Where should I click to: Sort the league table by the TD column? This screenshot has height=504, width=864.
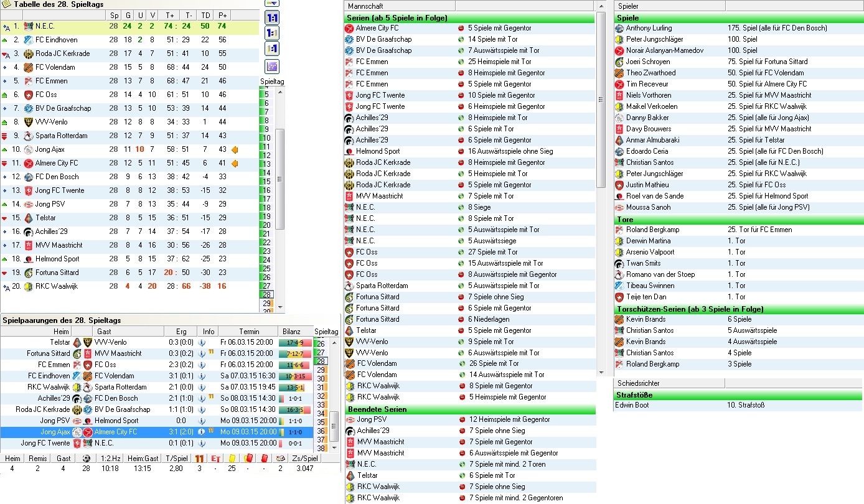tap(205, 16)
